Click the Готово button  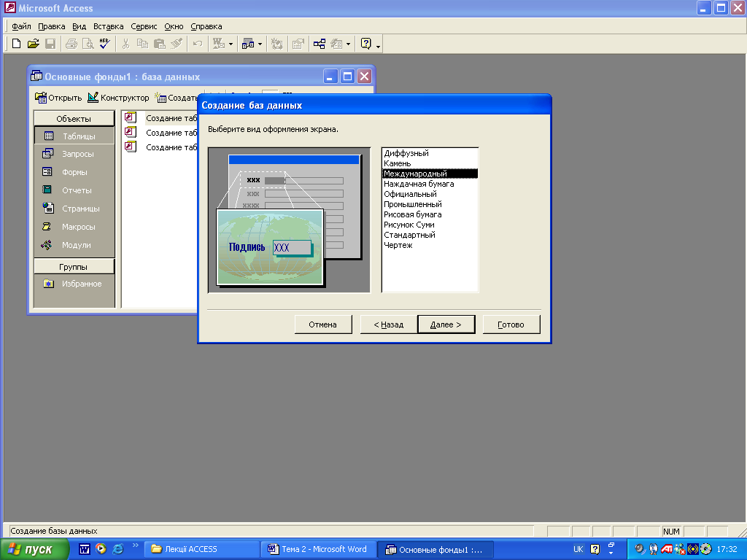pyautogui.click(x=511, y=324)
